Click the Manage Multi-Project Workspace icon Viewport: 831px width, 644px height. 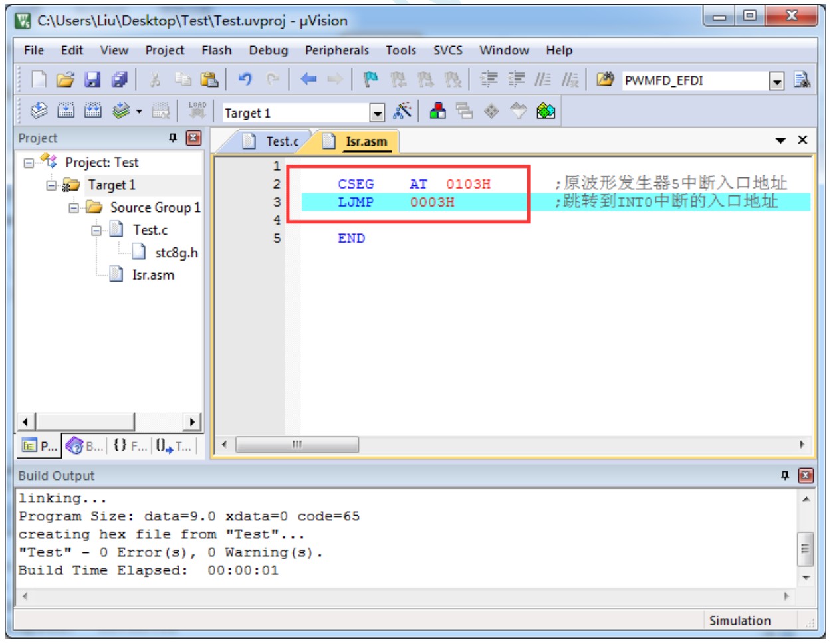(465, 111)
